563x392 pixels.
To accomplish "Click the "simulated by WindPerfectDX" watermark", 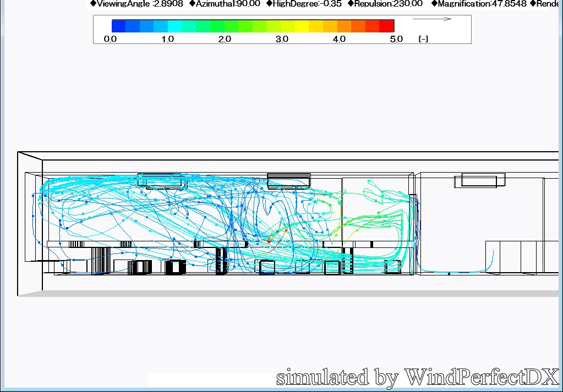I will coord(417,377).
